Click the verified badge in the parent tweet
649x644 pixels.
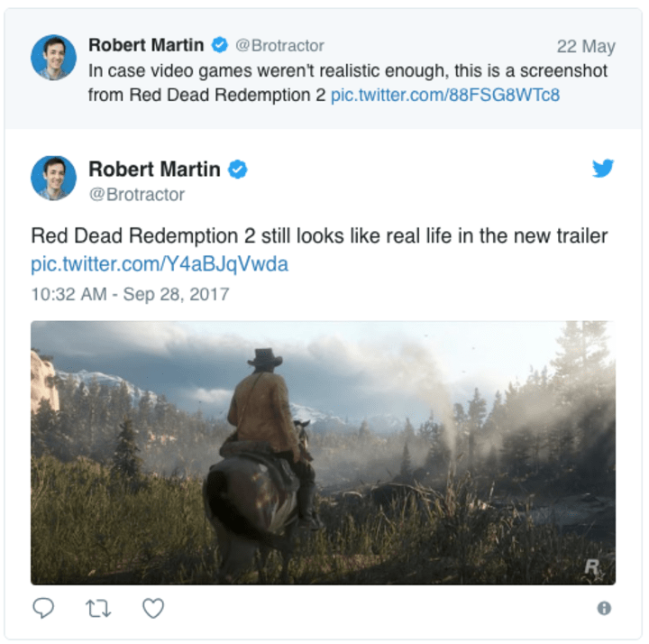click(x=219, y=45)
